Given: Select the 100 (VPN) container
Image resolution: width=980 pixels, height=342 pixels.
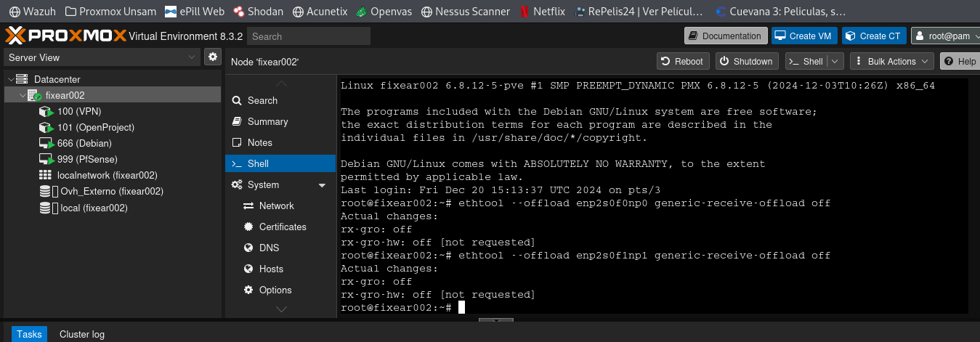Looking at the screenshot, I should pyautogui.click(x=78, y=111).
